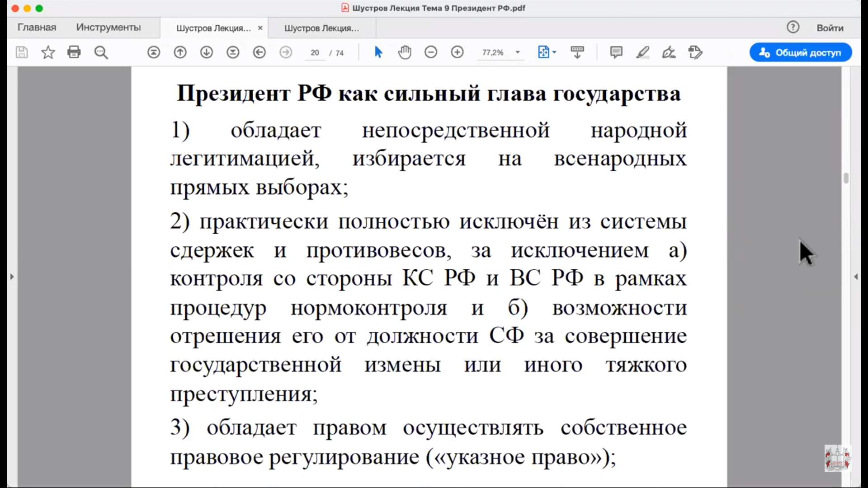Select the first Шустров Лекция document tab

(213, 28)
